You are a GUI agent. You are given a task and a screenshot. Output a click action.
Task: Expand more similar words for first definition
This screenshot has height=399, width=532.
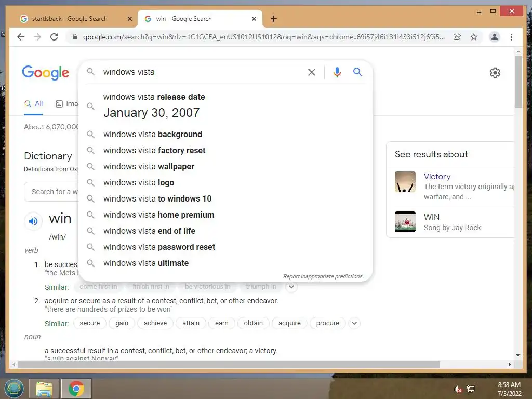pos(291,287)
